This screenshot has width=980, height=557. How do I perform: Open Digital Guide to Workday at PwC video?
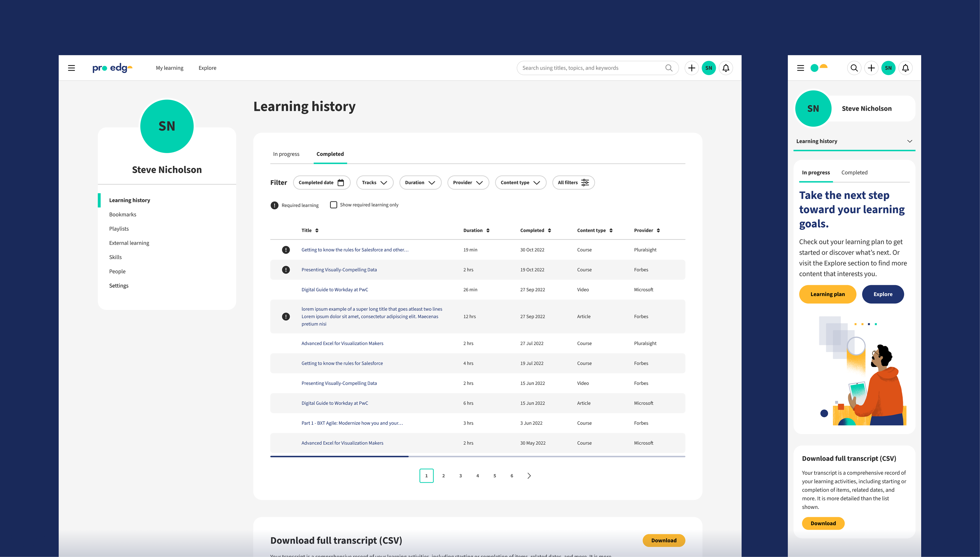[x=335, y=289]
